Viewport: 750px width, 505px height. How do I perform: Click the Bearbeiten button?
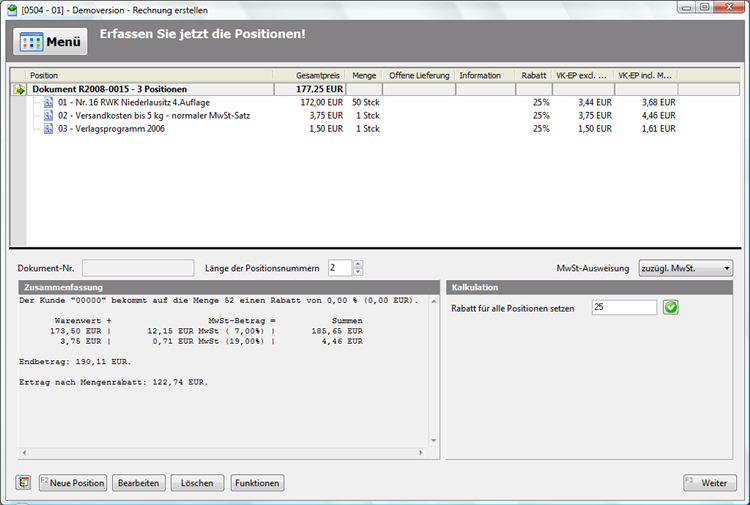[138, 483]
